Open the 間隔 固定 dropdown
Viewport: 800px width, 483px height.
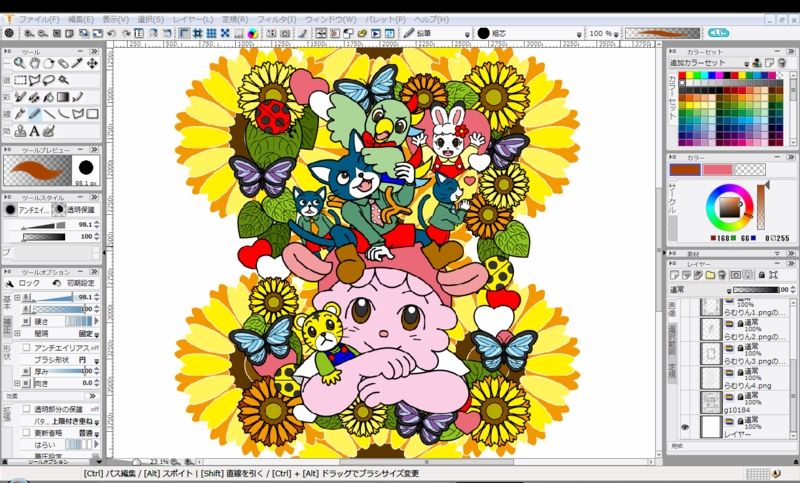[96, 334]
